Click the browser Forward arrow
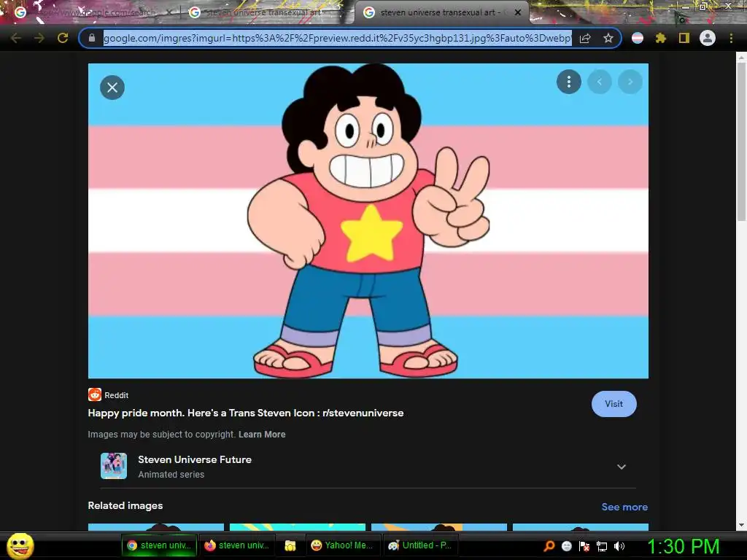747x560 pixels. tap(39, 38)
